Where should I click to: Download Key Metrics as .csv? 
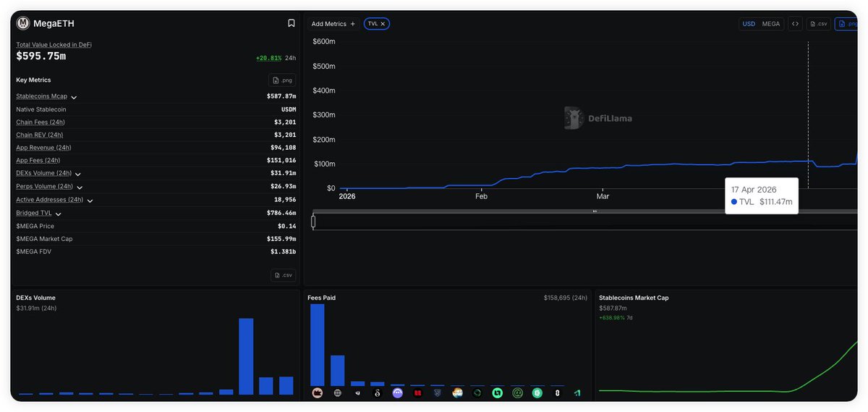(284, 275)
